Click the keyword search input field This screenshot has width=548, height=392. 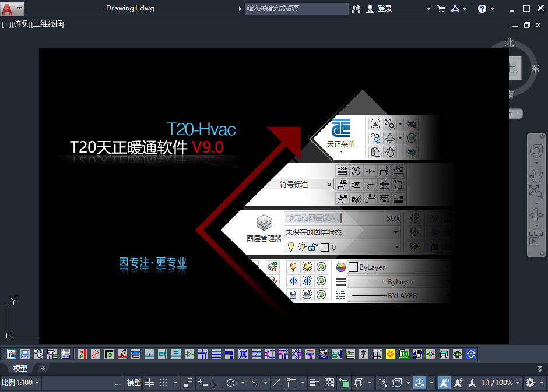pos(296,9)
